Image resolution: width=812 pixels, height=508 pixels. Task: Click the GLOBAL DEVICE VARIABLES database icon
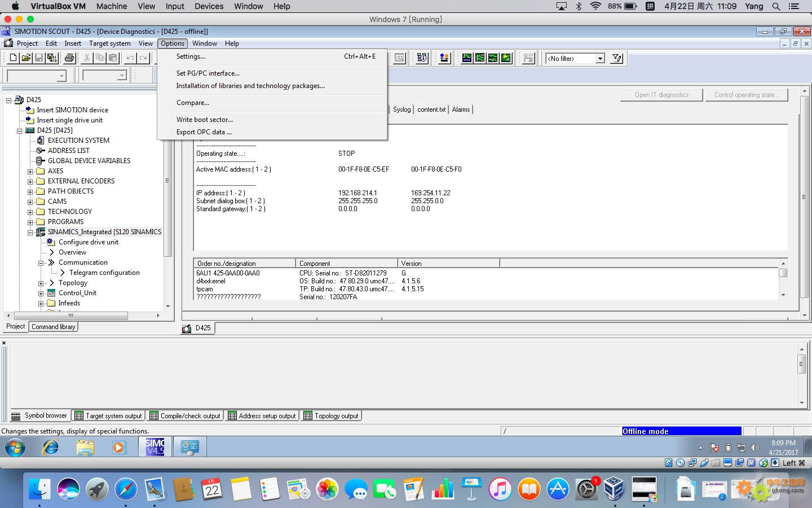tap(41, 161)
